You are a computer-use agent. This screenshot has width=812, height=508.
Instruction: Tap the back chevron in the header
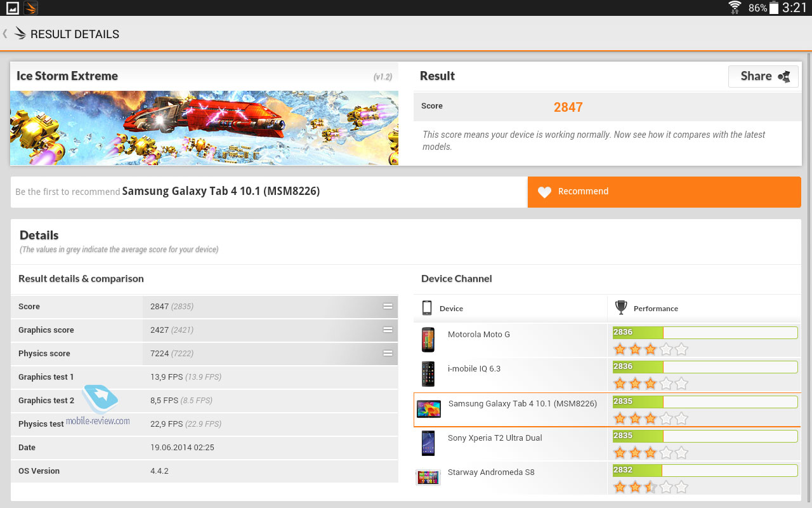point(5,34)
